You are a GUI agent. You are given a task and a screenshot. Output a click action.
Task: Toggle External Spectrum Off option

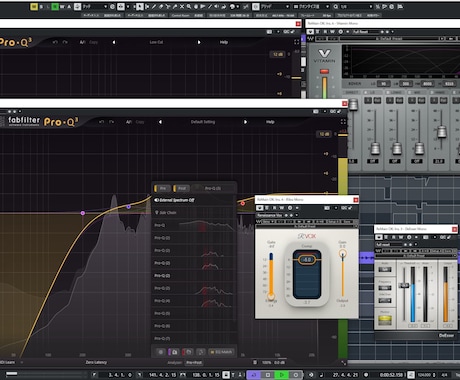(x=174, y=200)
